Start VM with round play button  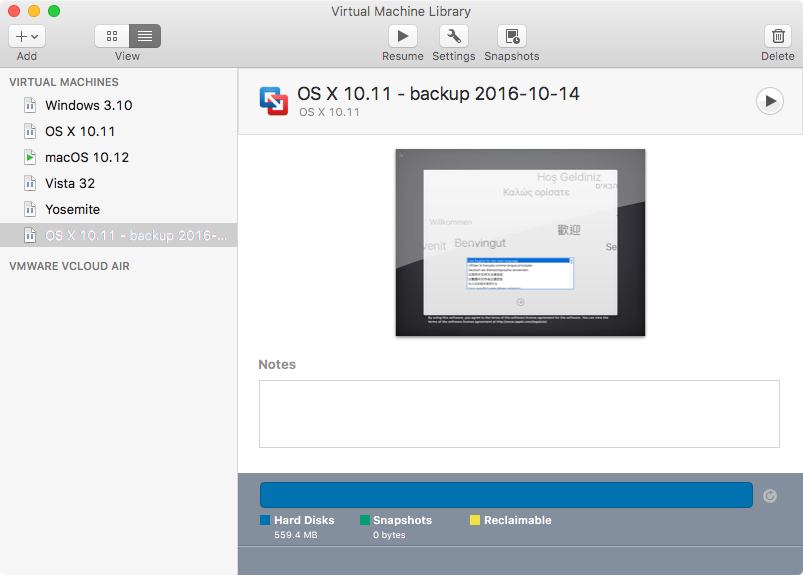click(770, 101)
